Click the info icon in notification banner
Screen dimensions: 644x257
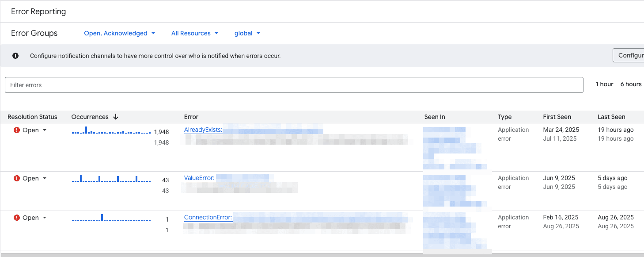click(15, 56)
